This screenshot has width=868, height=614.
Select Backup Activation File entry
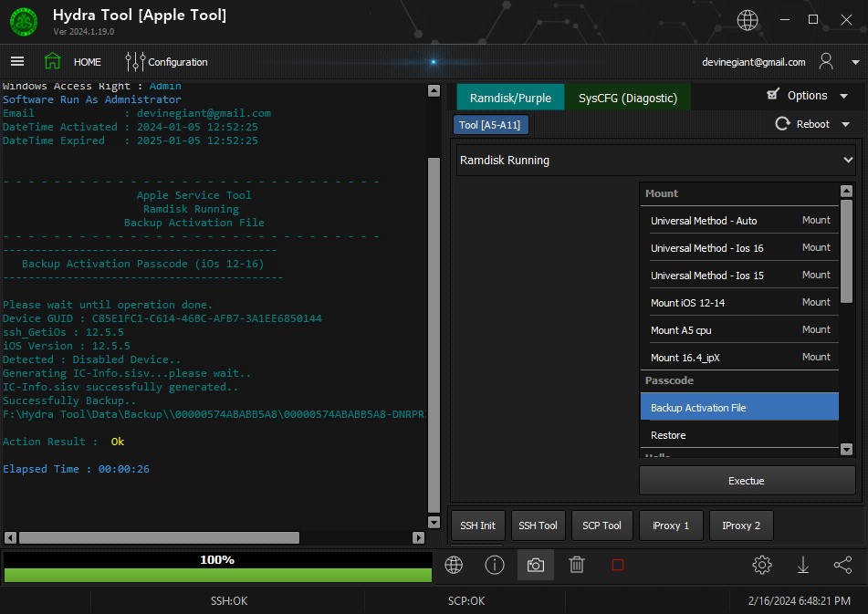pyautogui.click(x=739, y=407)
